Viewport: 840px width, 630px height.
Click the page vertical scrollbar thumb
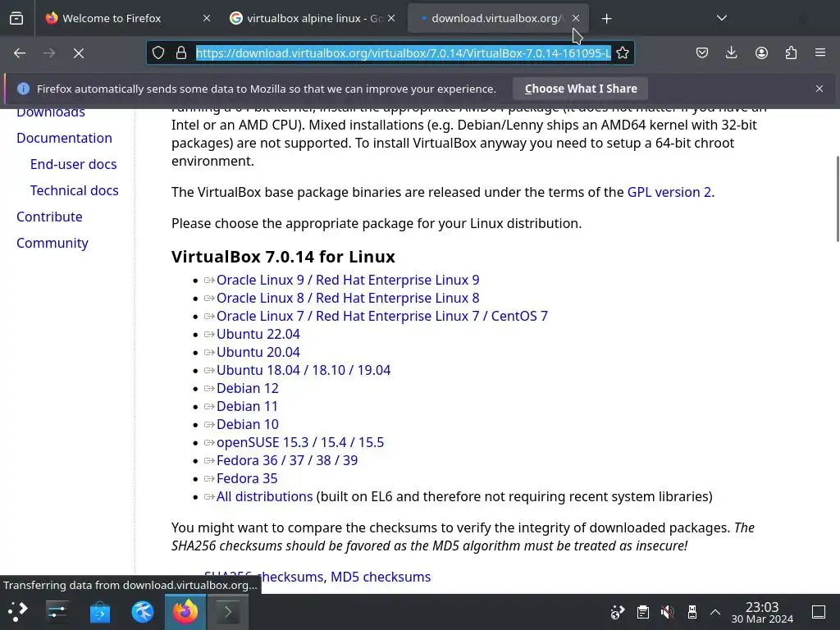(x=838, y=199)
